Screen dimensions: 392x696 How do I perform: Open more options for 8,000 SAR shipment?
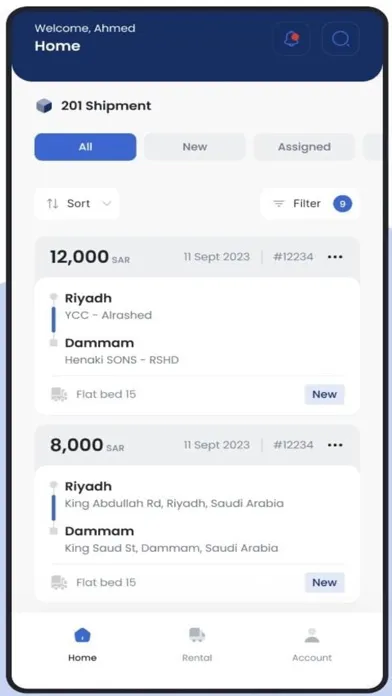(x=335, y=445)
